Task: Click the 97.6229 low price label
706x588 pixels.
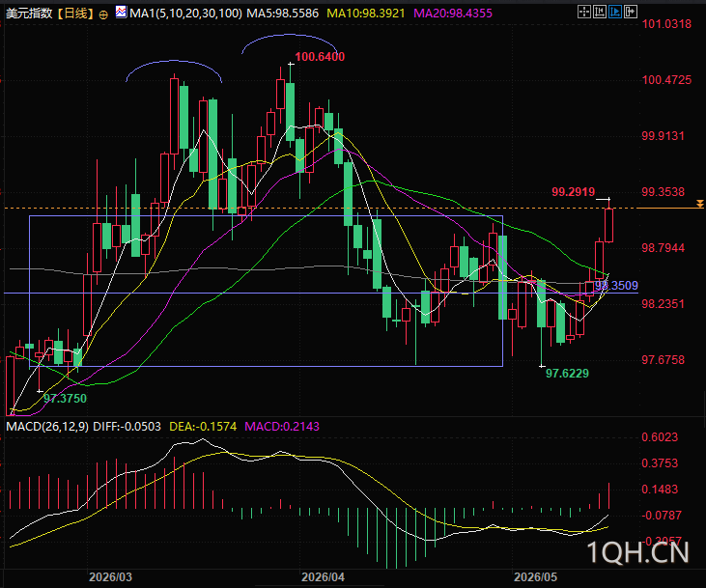Action: click(567, 374)
